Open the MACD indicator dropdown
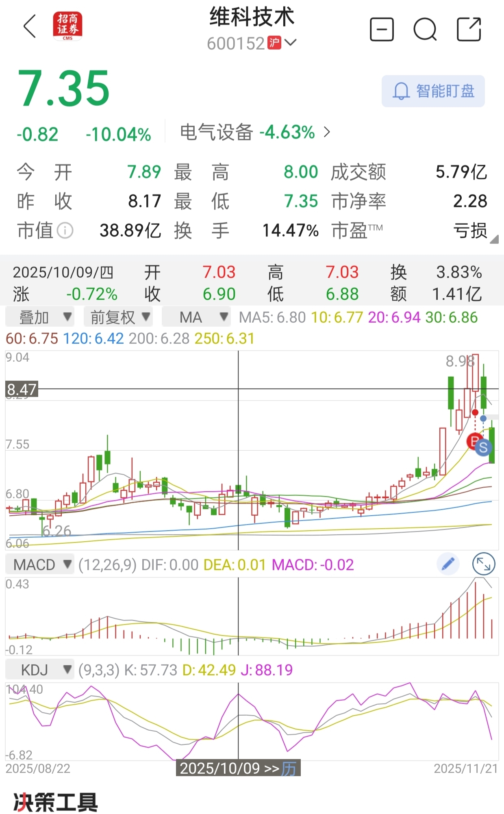Screen dimensions: 504x814 click(40, 564)
